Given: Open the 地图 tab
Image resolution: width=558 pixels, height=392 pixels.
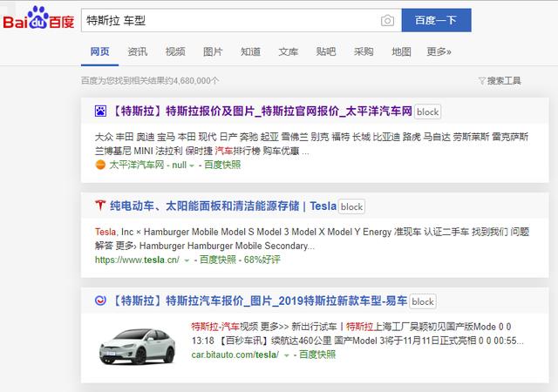Looking at the screenshot, I should pos(401,52).
